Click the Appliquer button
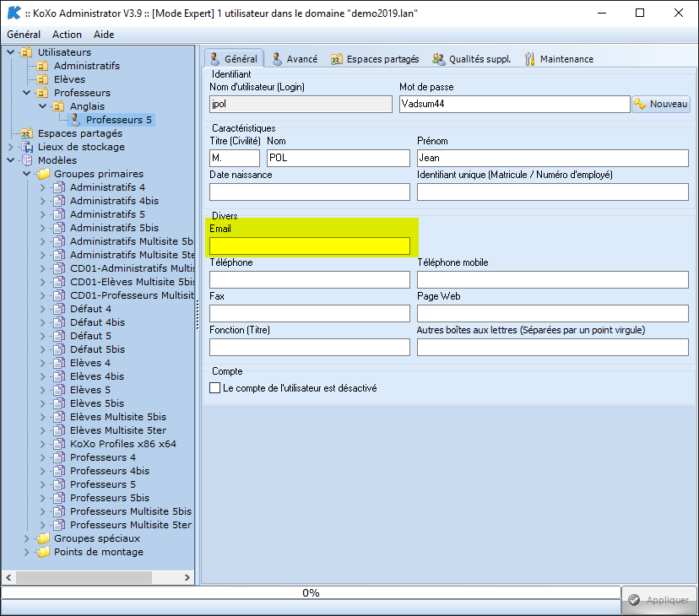Image resolution: width=699 pixels, height=616 pixels. coord(659,600)
